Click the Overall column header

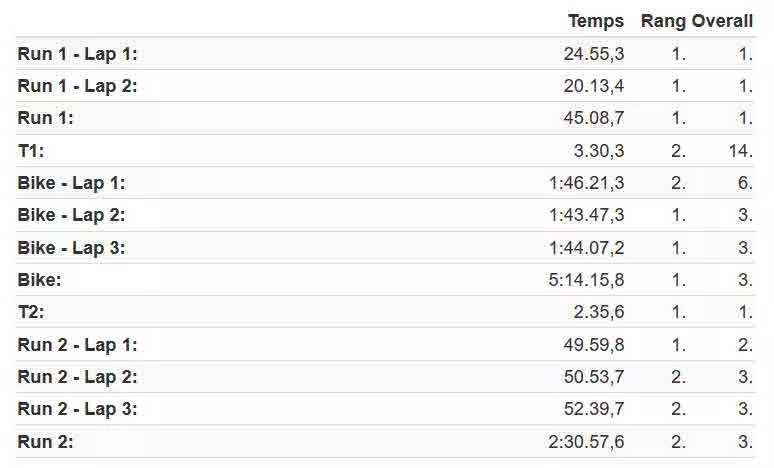[722, 21]
